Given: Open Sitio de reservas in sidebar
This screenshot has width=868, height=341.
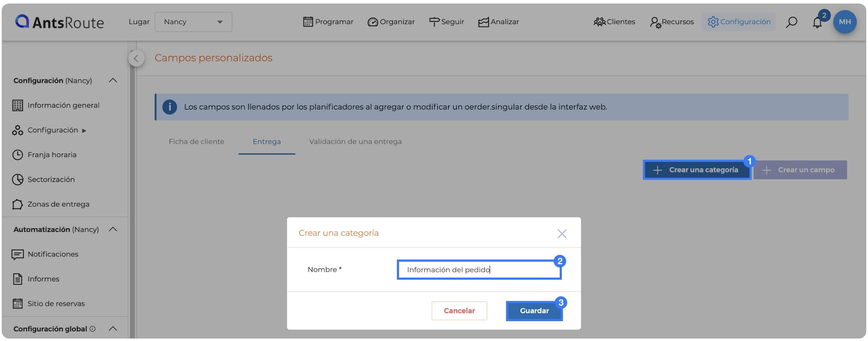Looking at the screenshot, I should (x=49, y=304).
